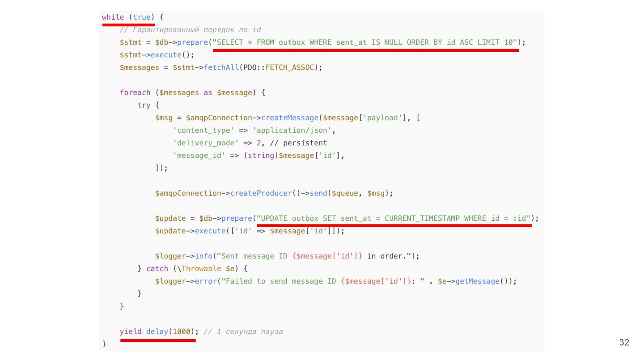Click '$msg = $amqpConnection' assignment start
The height and width of the screenshot is (362, 644).
[x=203, y=118]
